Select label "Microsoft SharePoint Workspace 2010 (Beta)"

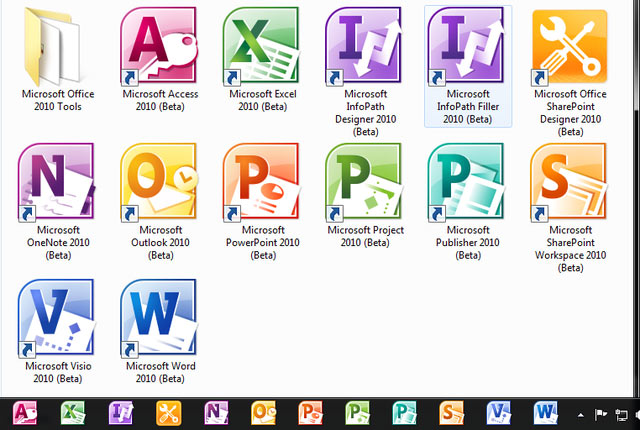point(570,248)
